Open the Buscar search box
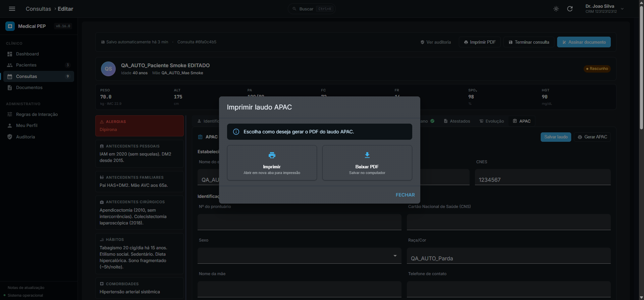644x300 pixels. [x=312, y=9]
